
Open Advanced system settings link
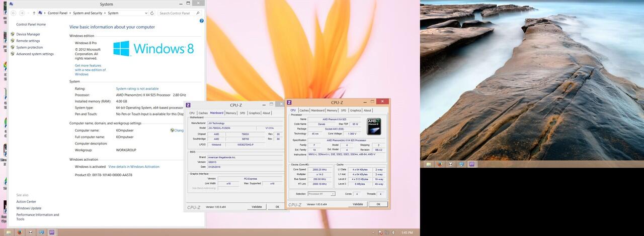click(x=35, y=54)
